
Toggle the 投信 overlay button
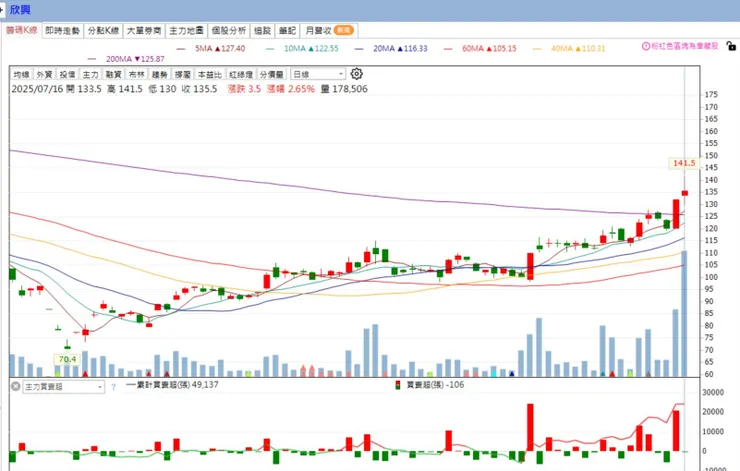[x=67, y=75]
